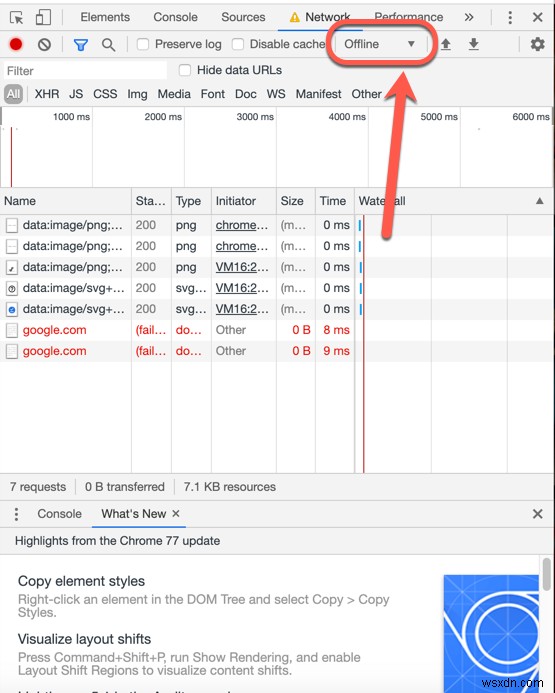
Task: Switch to the drawer Console tab
Action: (59, 514)
